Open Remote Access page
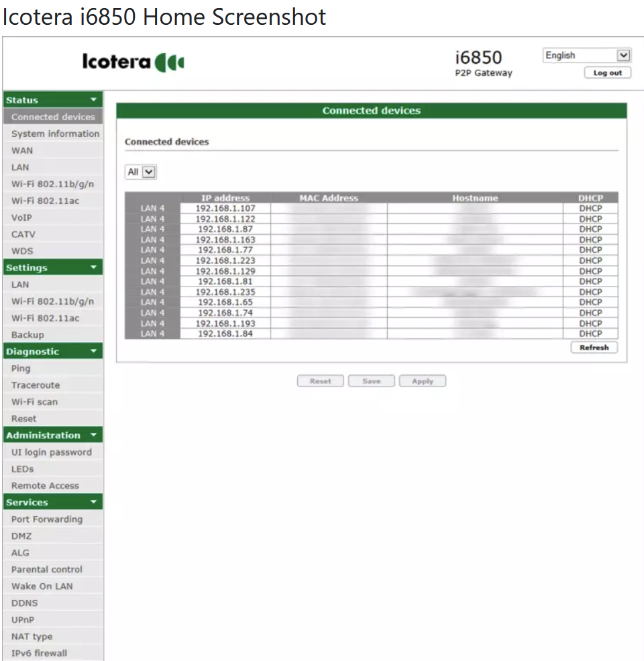Image resolution: width=644 pixels, height=661 pixels. tap(53, 486)
